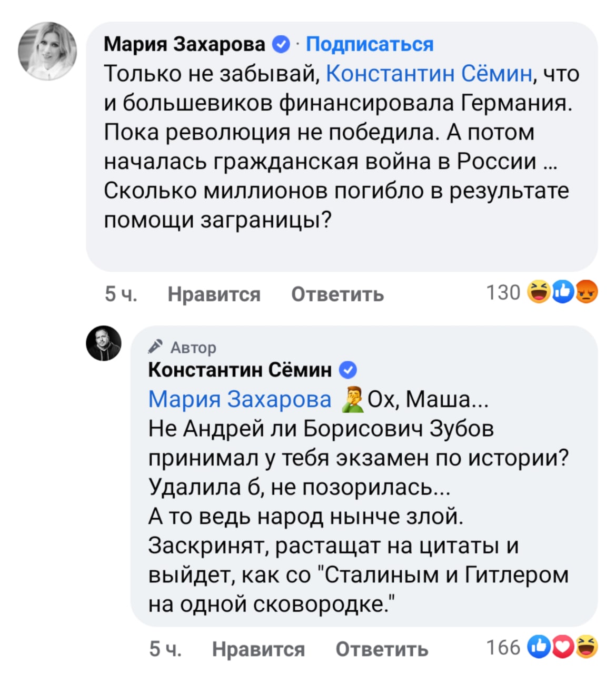The image size is (616, 674).
Task: Open the Мария Захарова commenter name link
Action: (184, 45)
